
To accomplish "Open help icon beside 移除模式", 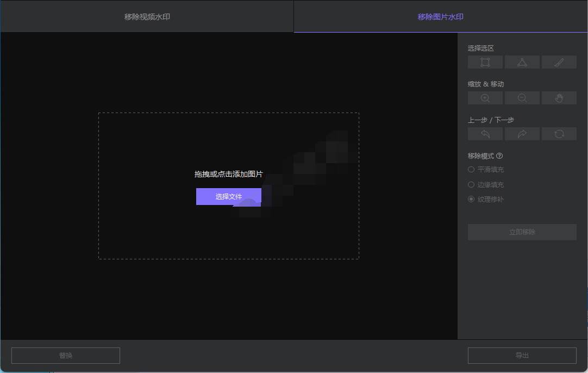I will (499, 156).
